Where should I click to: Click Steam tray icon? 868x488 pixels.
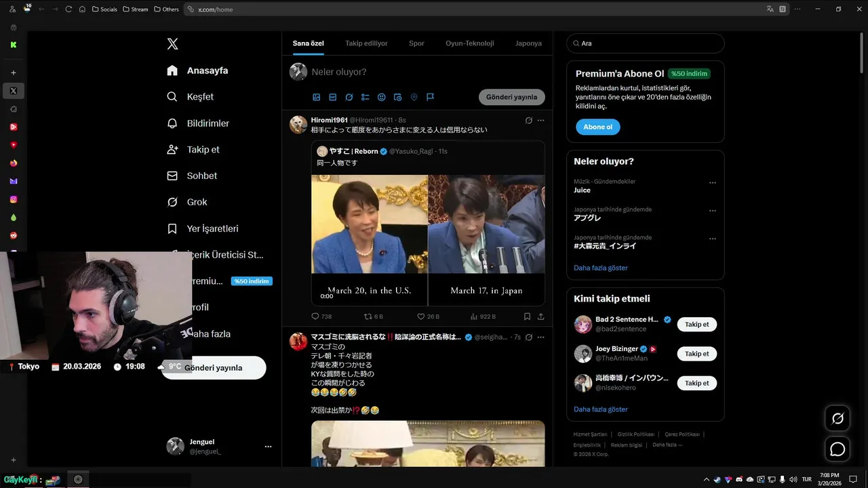pyautogui.click(x=717, y=479)
